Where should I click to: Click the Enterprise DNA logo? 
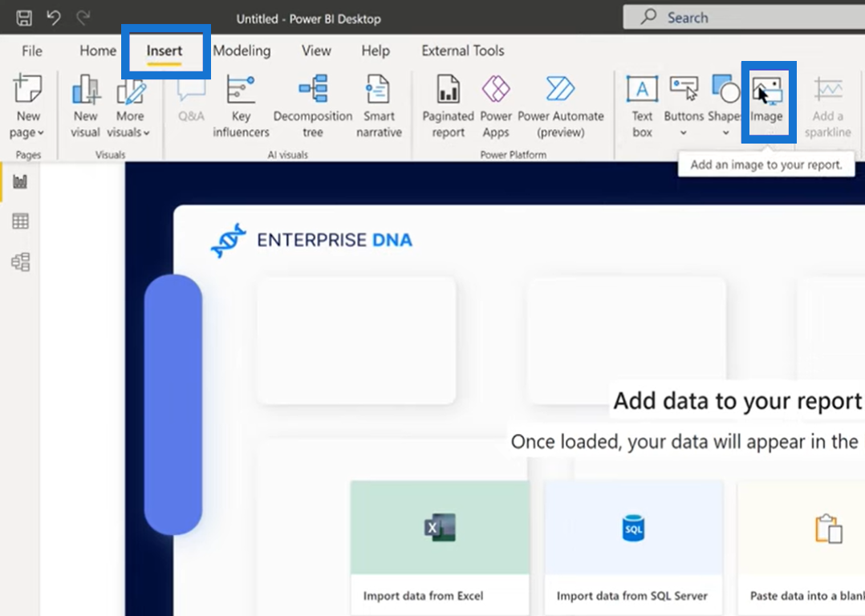(x=311, y=241)
